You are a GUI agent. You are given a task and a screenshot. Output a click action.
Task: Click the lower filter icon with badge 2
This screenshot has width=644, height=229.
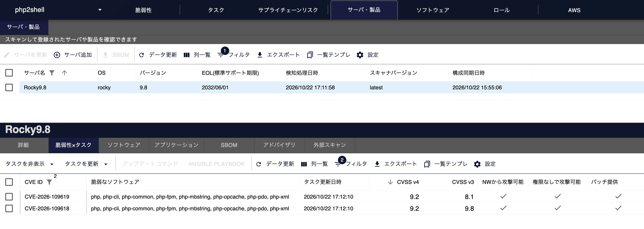coord(338,164)
